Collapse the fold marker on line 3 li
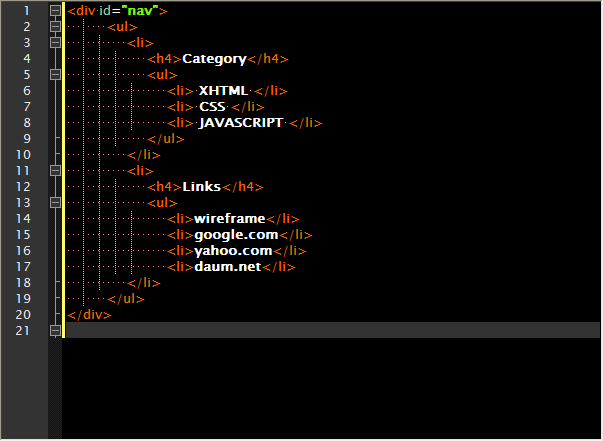Screen dimensions: 603x441 pos(55,42)
